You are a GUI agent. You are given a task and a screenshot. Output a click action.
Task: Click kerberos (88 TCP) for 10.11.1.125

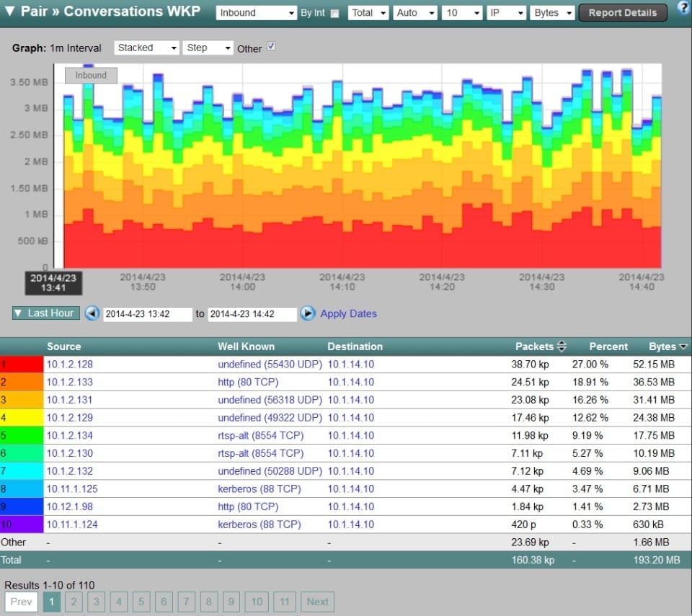tap(259, 489)
